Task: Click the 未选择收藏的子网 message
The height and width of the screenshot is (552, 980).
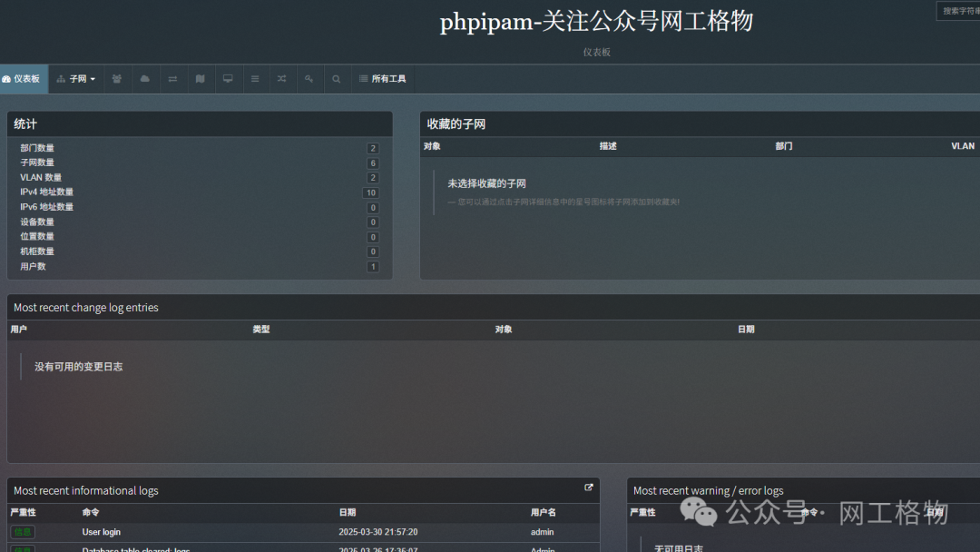Action: click(x=486, y=183)
